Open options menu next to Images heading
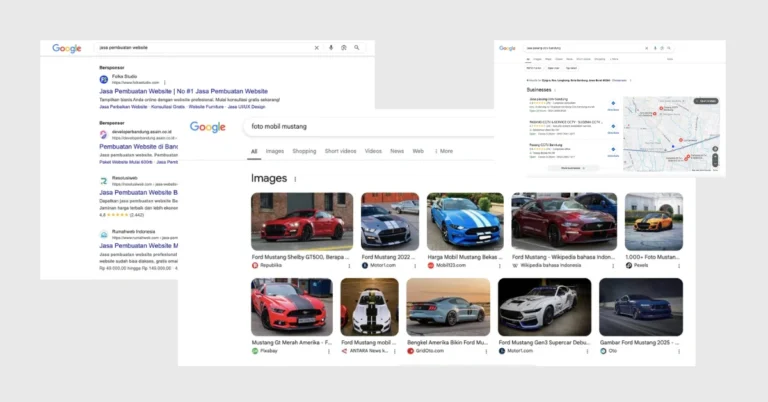This screenshot has width=768, height=402. click(x=295, y=179)
